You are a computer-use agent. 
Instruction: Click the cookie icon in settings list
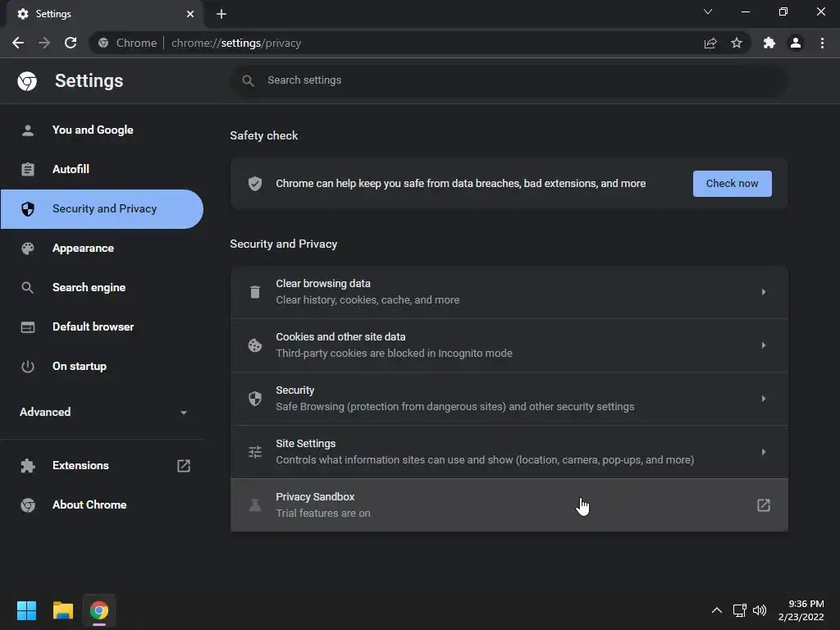click(255, 345)
